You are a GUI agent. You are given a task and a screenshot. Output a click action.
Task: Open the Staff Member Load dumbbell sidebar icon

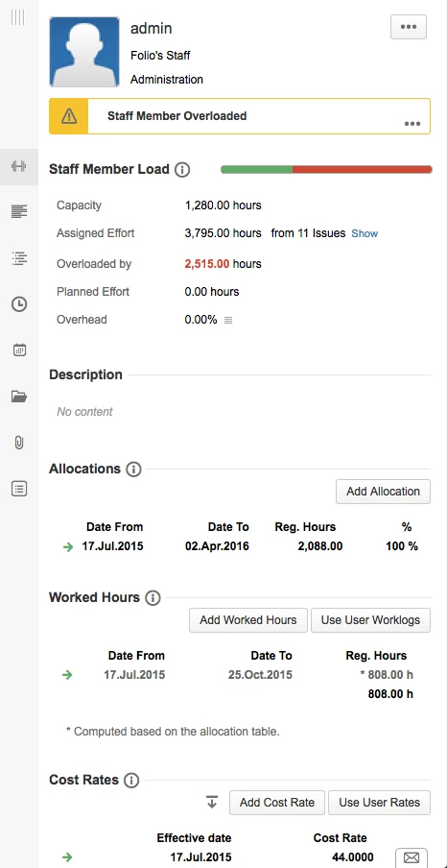pos(19,166)
